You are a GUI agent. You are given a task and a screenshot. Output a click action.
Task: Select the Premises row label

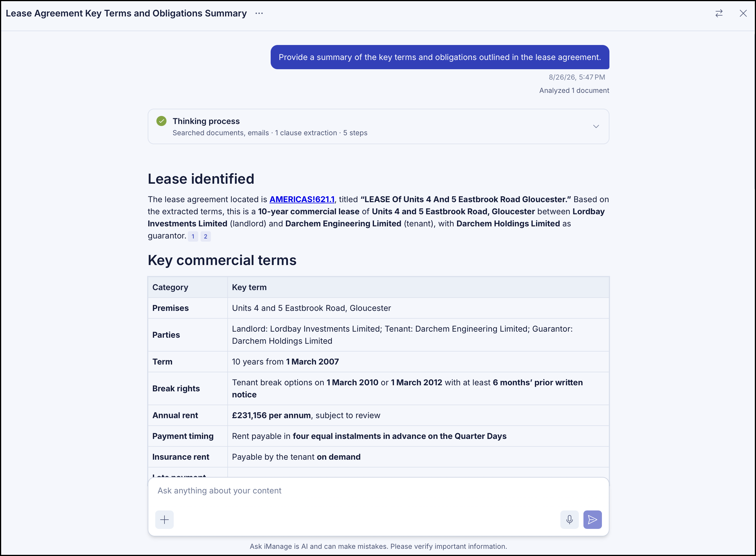pyautogui.click(x=171, y=308)
